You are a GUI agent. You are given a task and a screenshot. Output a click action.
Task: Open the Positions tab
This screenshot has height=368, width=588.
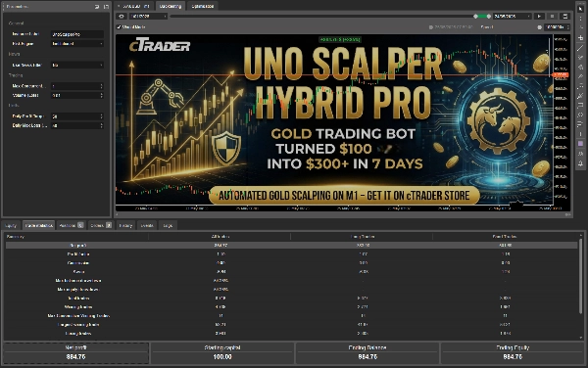point(71,225)
